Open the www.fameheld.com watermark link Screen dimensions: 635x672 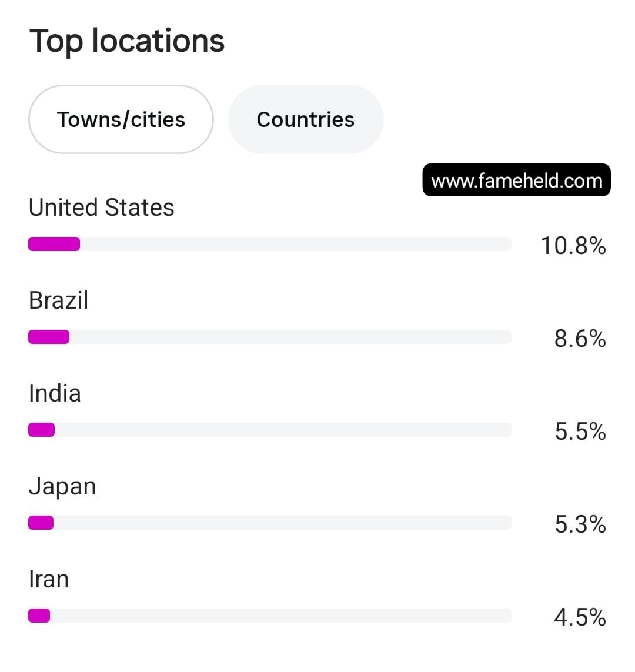[x=516, y=180]
